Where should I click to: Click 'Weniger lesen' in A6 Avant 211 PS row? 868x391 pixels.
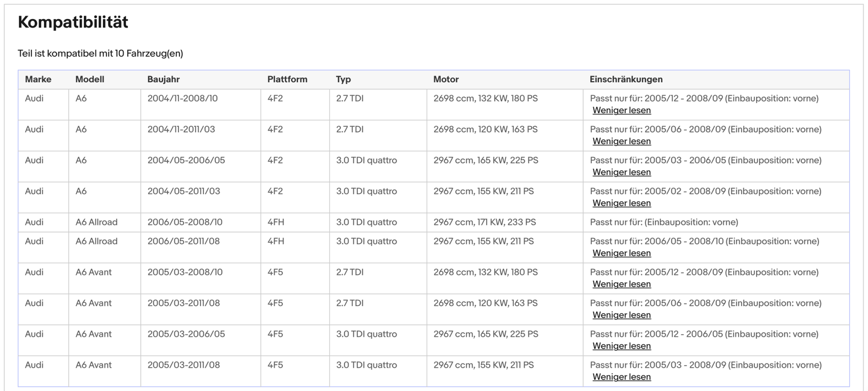[x=621, y=377]
